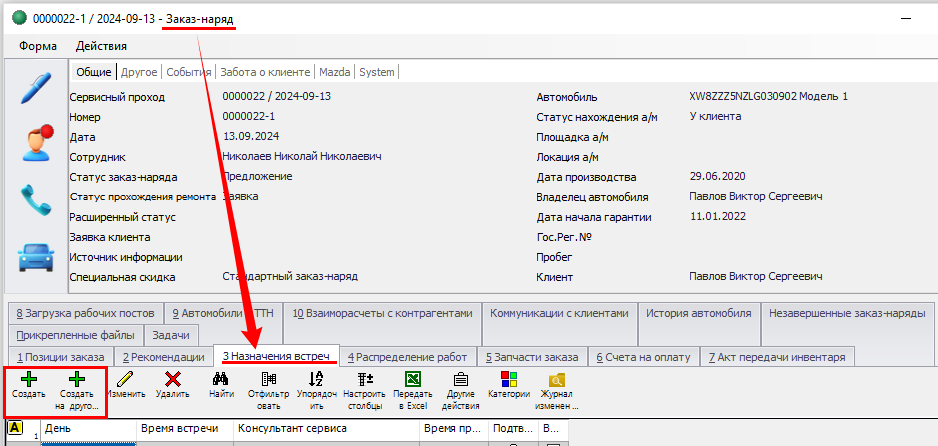Open the Форма menu
Image resolution: width=938 pixels, height=446 pixels.
tap(38, 46)
